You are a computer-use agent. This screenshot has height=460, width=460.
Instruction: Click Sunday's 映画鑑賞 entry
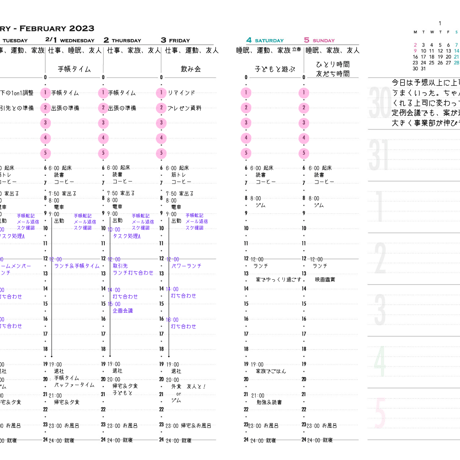pos(325,279)
